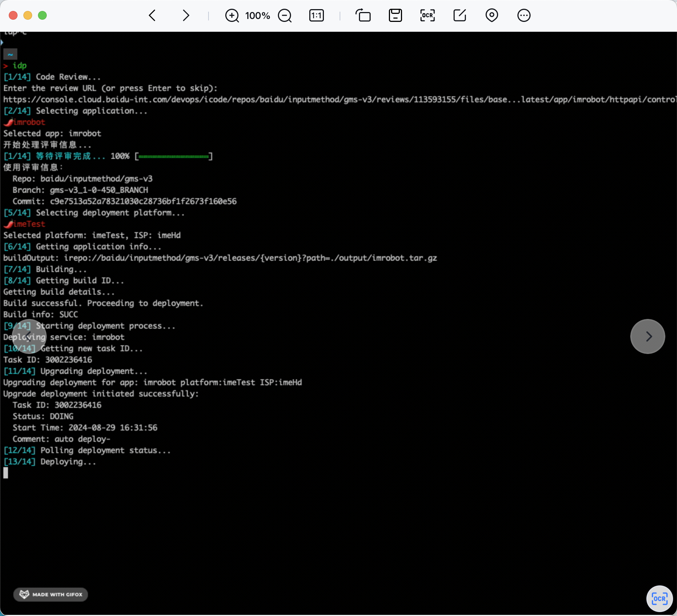Viewport: 677px width, 616px height.
Task: Go to next image with right chevron
Action: [647, 336]
